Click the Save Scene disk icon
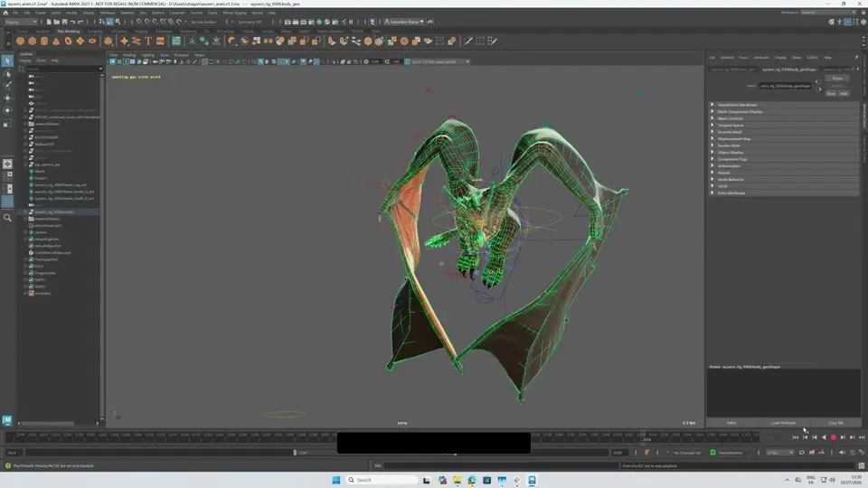 point(64,22)
